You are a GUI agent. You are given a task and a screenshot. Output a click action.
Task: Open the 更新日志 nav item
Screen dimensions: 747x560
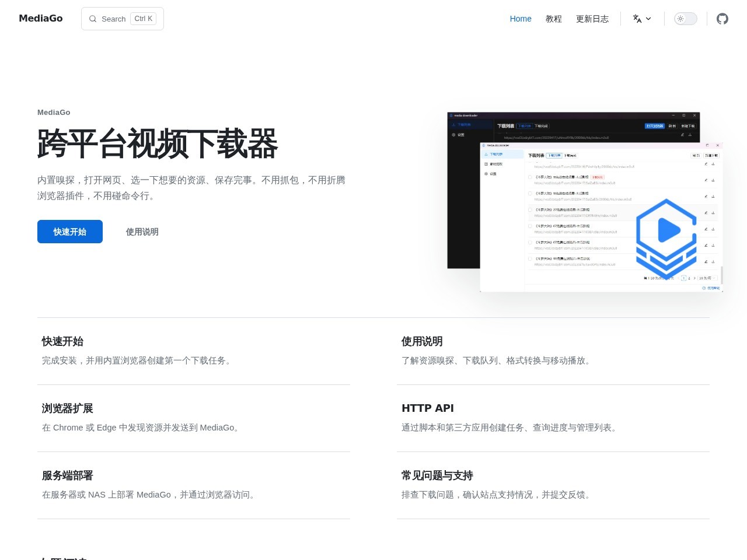point(592,19)
